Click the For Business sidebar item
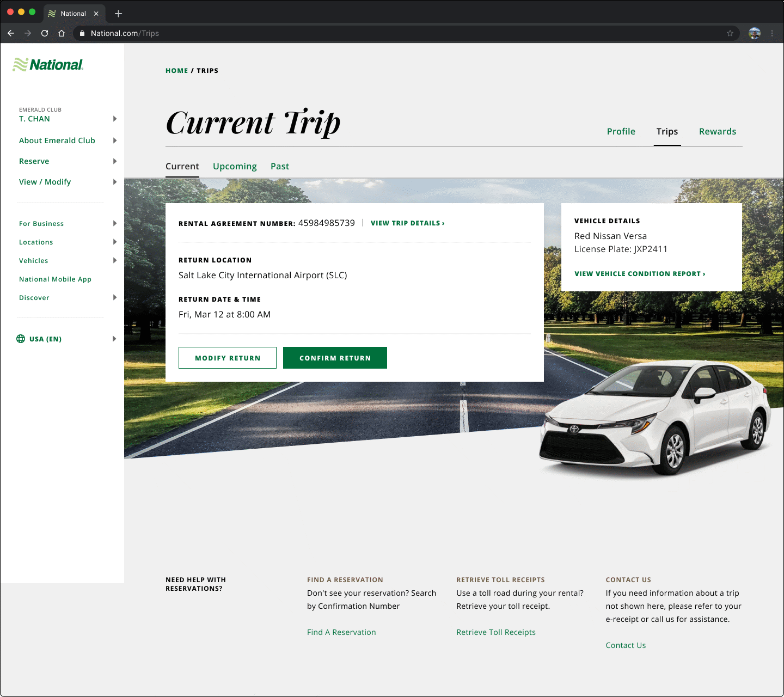The height and width of the screenshot is (697, 784). tap(41, 224)
